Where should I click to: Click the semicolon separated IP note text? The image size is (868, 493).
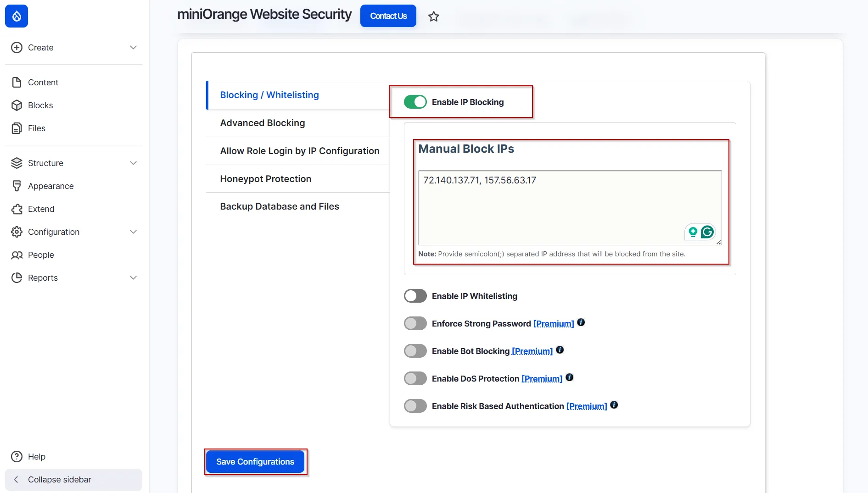pyautogui.click(x=552, y=254)
